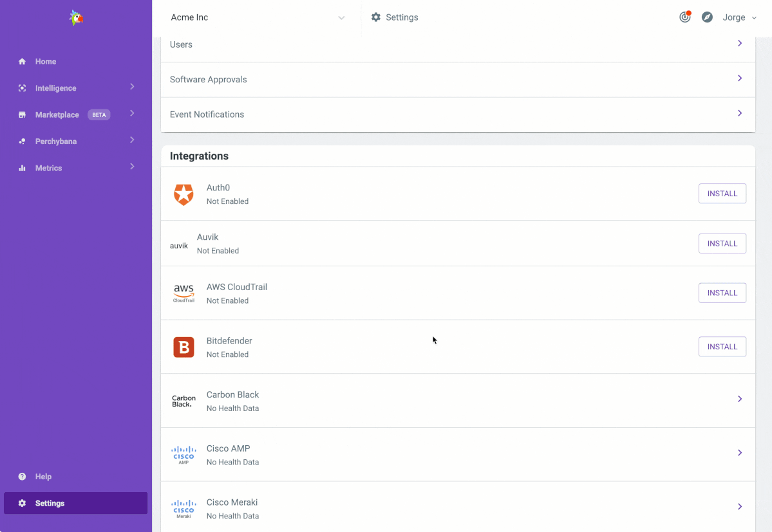Click the Metrics bar chart icon
Viewport: 772px width, 532px height.
click(22, 168)
